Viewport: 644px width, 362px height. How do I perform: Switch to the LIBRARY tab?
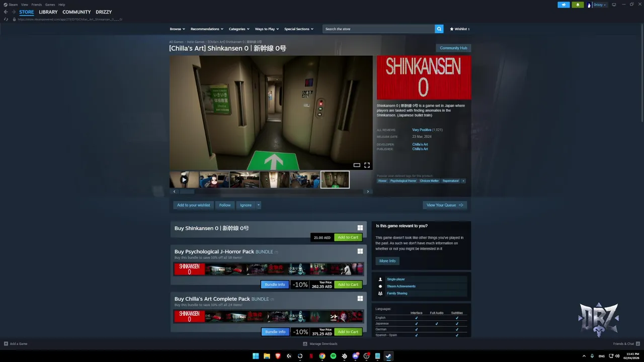48,12
